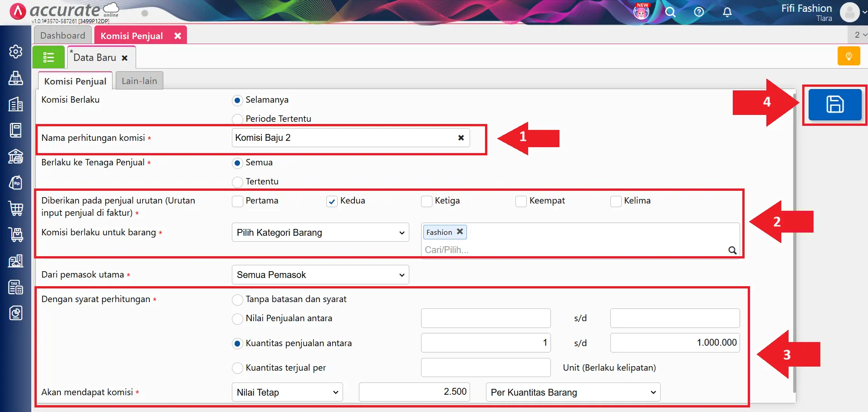Viewport: 868px width, 412px height.
Task: Select the Periode Tertentu radio option
Action: [x=237, y=119]
